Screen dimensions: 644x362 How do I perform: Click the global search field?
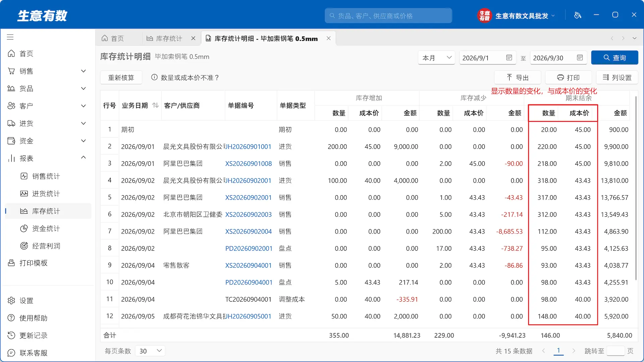388,16
